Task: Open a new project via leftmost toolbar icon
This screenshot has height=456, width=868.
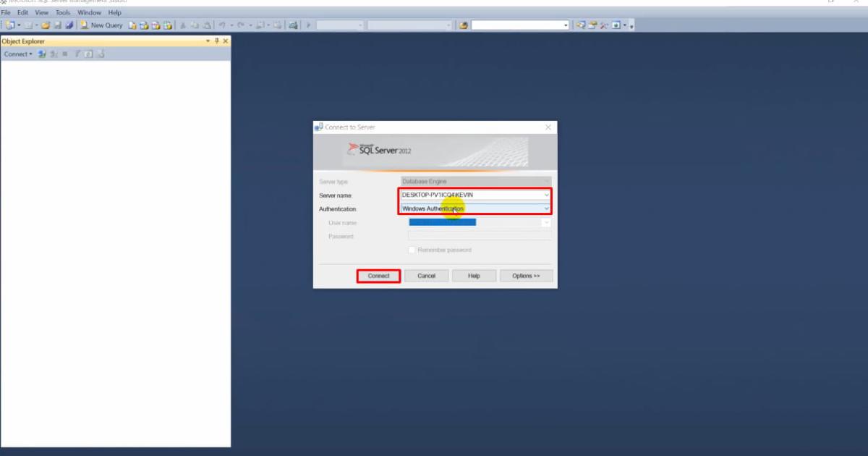Action: pyautogui.click(x=11, y=24)
